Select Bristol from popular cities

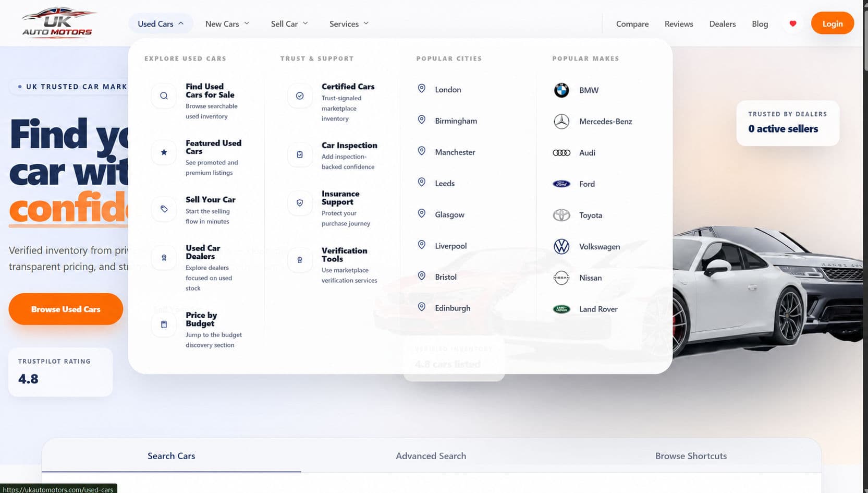tap(446, 277)
